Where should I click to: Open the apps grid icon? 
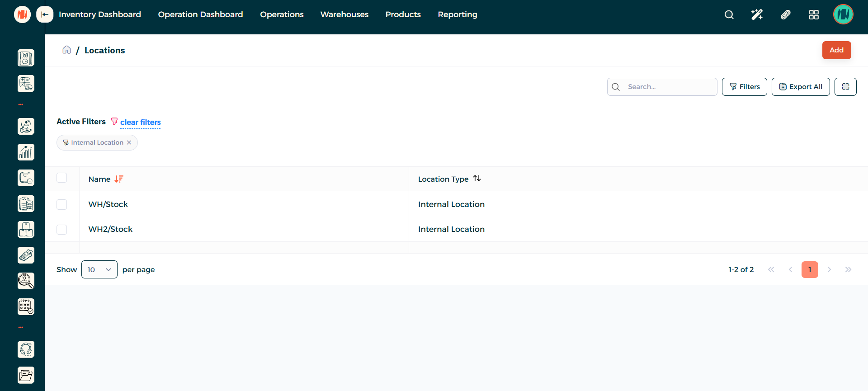point(813,14)
